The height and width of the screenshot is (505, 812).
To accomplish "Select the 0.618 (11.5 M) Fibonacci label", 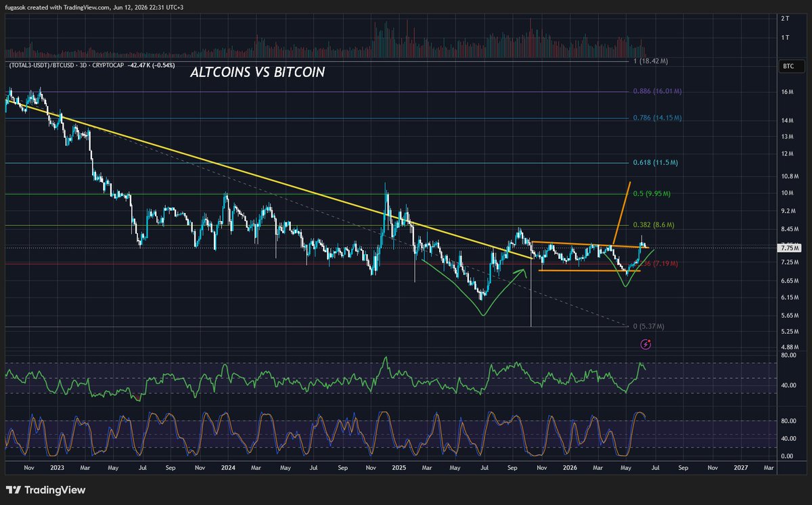I will [x=656, y=163].
